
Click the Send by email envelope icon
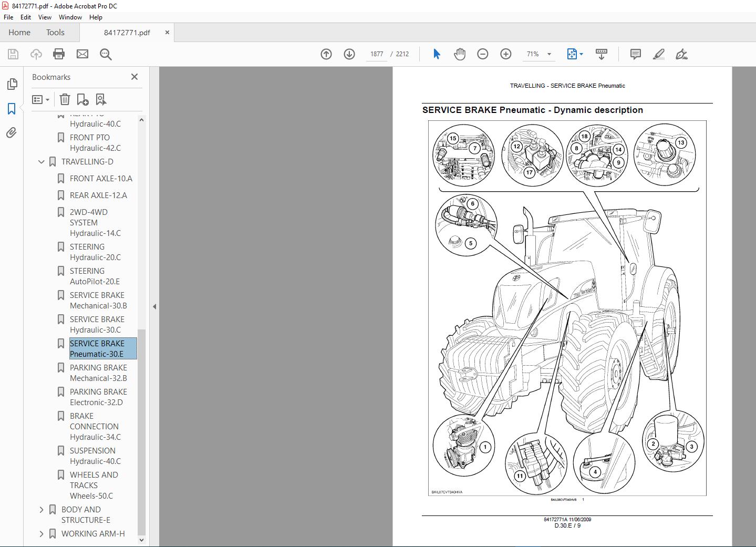pos(82,54)
